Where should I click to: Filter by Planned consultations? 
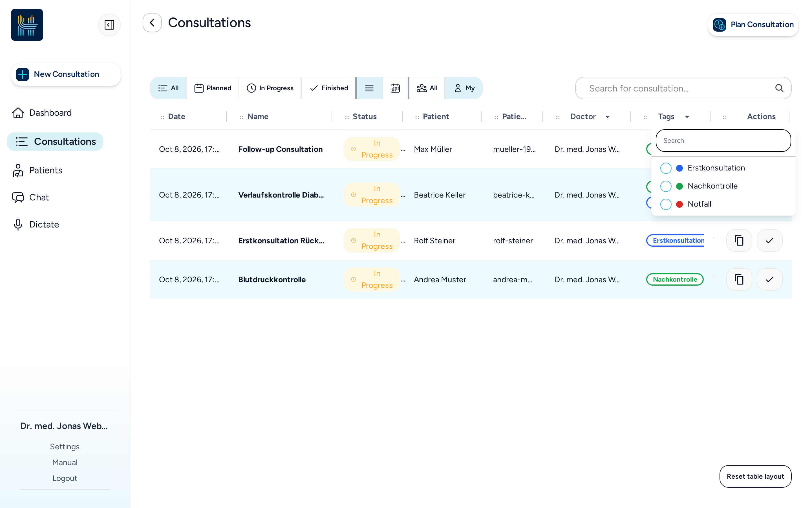(x=213, y=88)
